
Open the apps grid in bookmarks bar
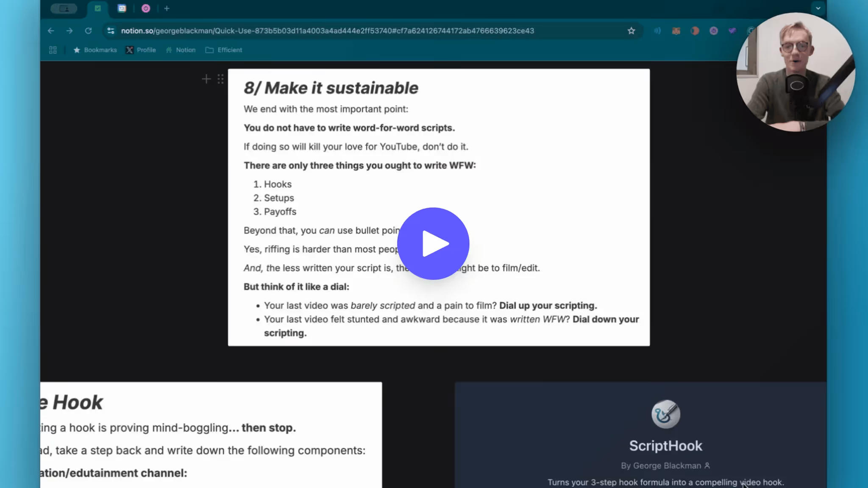pyautogui.click(x=53, y=50)
